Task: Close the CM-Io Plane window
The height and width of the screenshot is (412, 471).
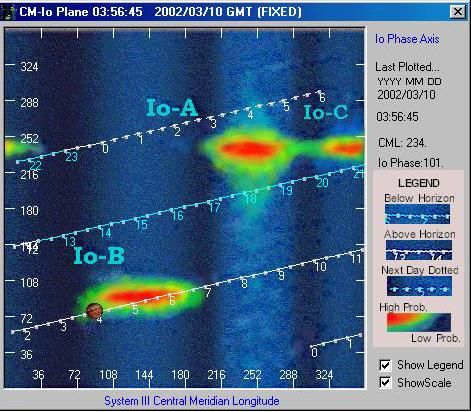Action: pos(458,12)
